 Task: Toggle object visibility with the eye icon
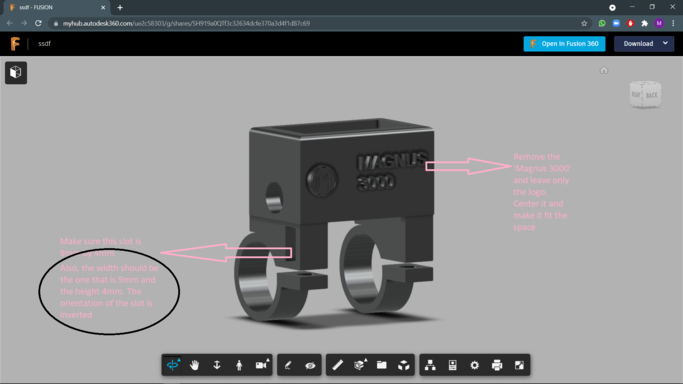pyautogui.click(x=310, y=365)
